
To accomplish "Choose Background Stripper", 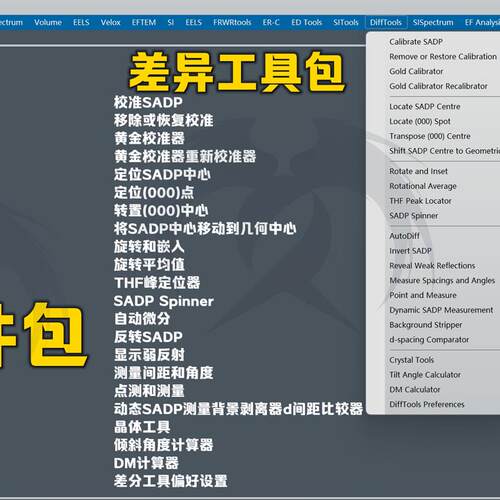I will coord(425,325).
